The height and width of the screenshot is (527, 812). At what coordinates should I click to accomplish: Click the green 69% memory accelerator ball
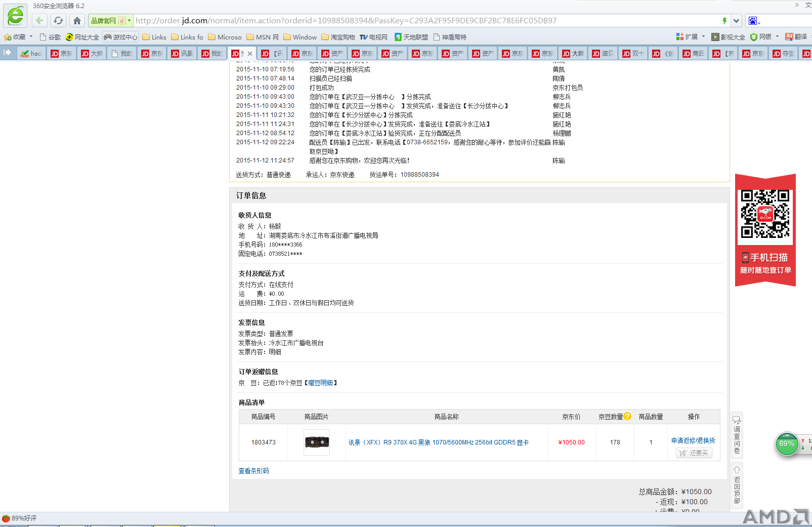pyautogui.click(x=787, y=444)
